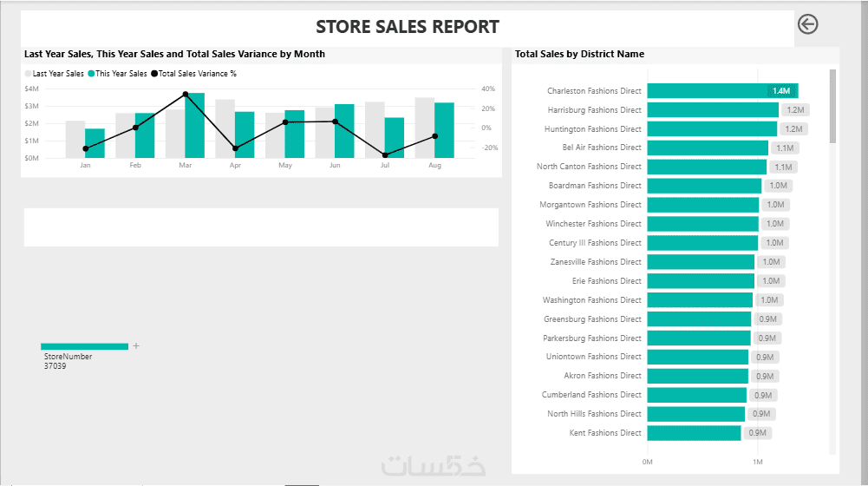Screen dimensions: 868x486
Task: Select the Harrisburg Fashions Direct bar
Action: [x=712, y=110]
